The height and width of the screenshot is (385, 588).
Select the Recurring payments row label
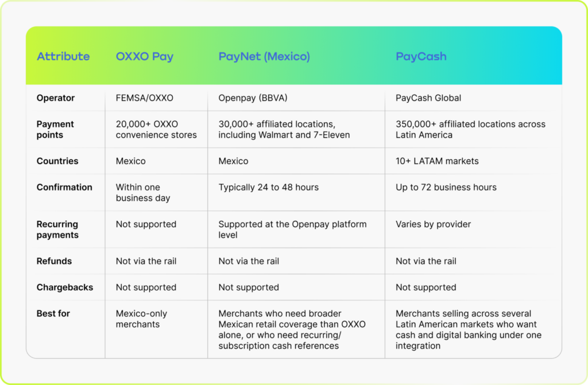tap(57, 230)
